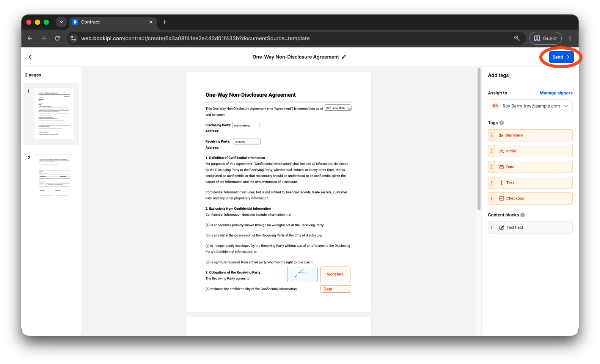Click the Date tag calendar icon
The image size is (600, 364).
[501, 167]
